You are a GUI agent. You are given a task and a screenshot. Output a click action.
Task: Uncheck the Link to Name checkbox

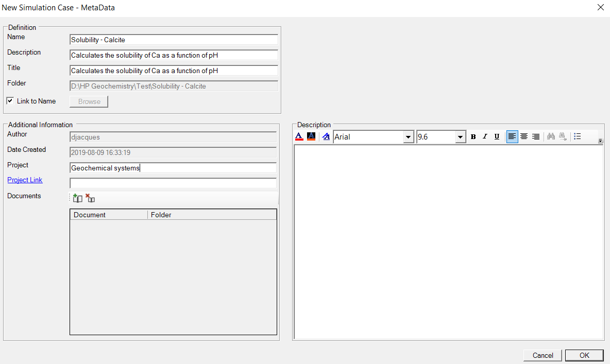[10, 101]
